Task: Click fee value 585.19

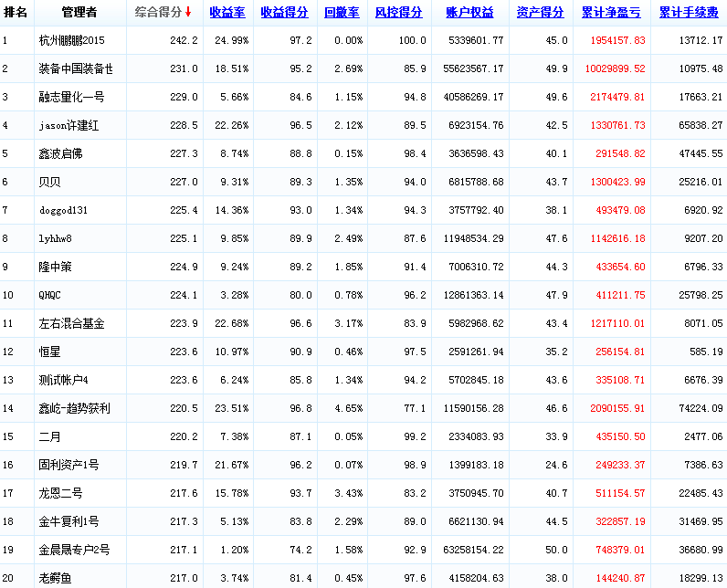Action: (x=706, y=352)
